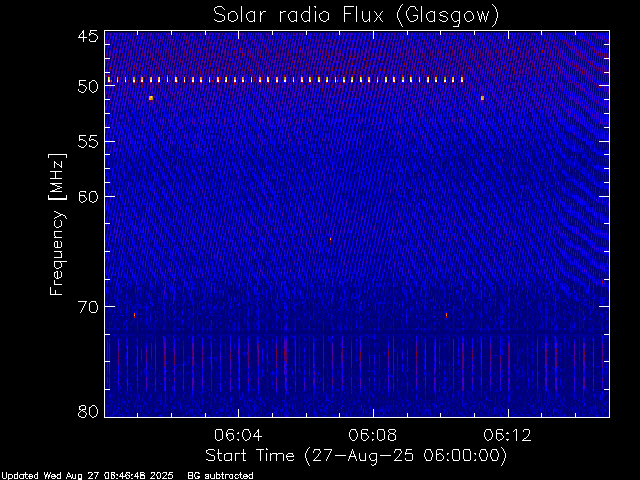Screen dimensions: 640x480
Task: Click the 'Solar radio Flux (Glasgow)' title
Action: coord(356,16)
